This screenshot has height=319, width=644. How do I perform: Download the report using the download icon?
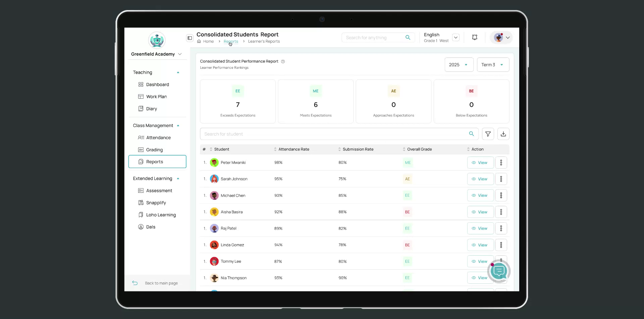click(x=503, y=134)
